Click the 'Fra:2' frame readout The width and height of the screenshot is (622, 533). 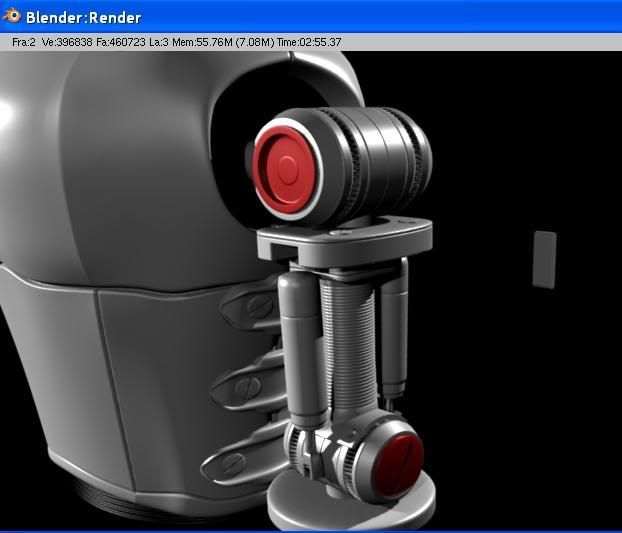pyautogui.click(x=24, y=42)
